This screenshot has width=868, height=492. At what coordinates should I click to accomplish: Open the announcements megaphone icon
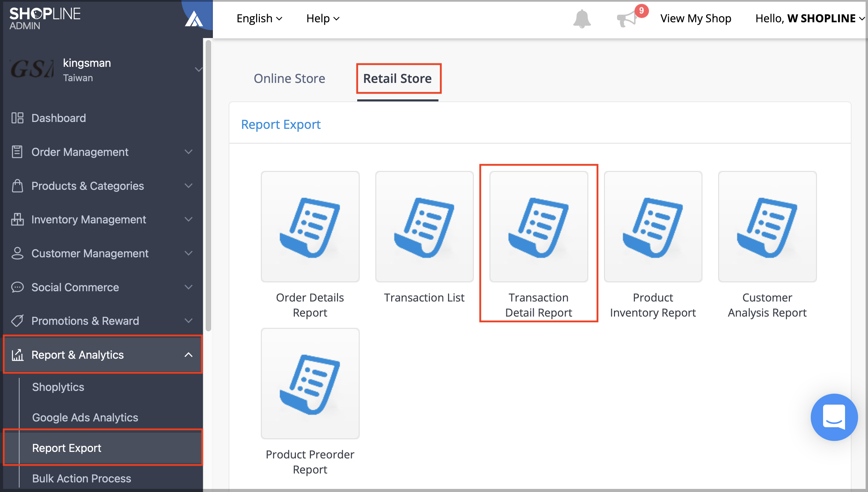click(x=627, y=19)
